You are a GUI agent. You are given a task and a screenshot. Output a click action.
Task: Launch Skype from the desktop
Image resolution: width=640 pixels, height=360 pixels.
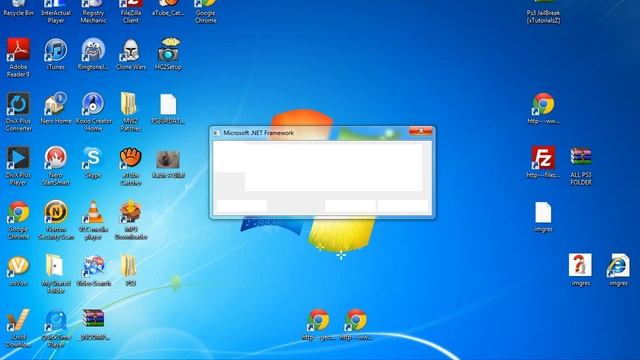click(x=93, y=158)
